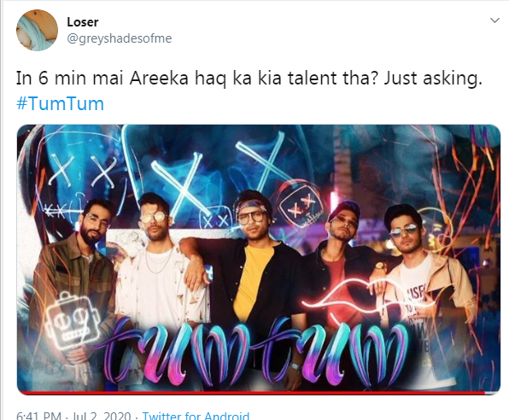The width and height of the screenshot is (509, 420).
Task: Visit the @greyshadesofme handle
Action: 119,38
